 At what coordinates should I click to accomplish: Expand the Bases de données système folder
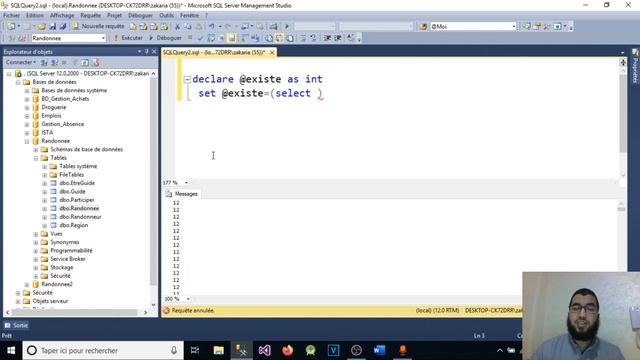pos(27,91)
